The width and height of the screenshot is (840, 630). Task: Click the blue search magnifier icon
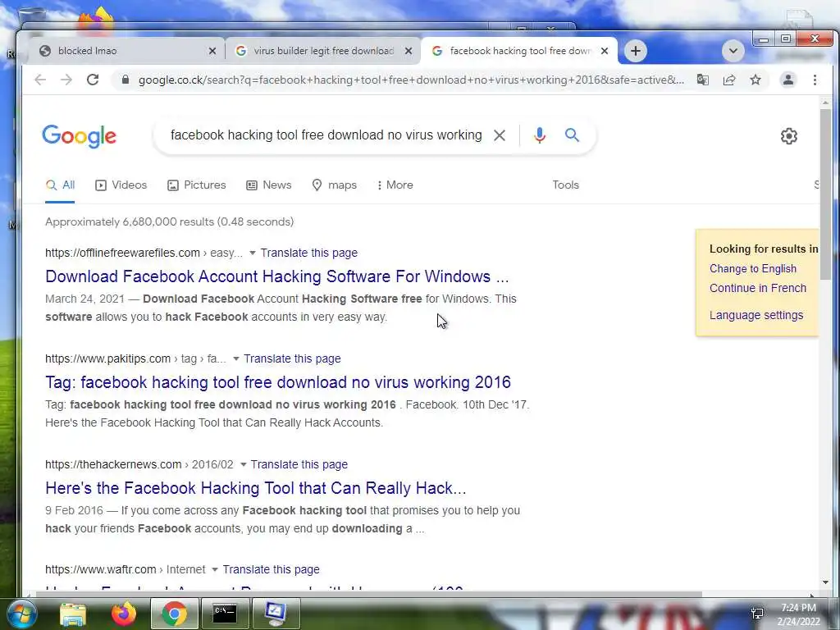pyautogui.click(x=572, y=135)
